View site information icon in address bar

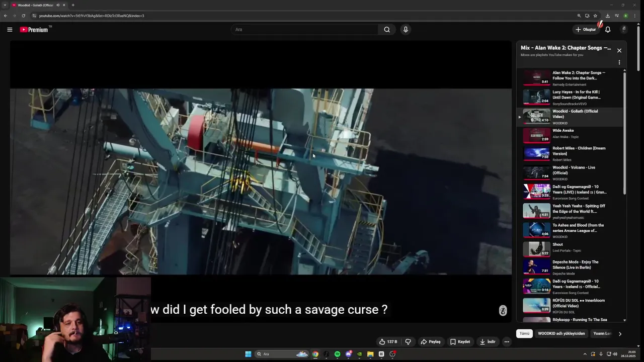34,16
